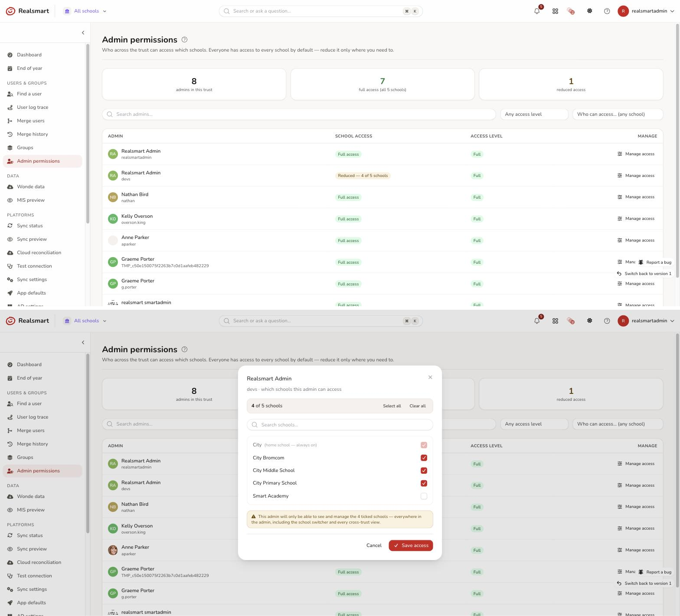Click Dashboard icon in the undimmed sidebar

(10, 55)
